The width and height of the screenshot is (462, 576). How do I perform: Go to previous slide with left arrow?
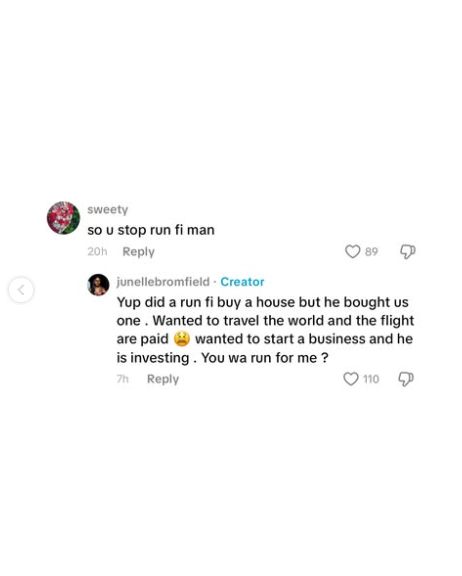pyautogui.click(x=21, y=290)
